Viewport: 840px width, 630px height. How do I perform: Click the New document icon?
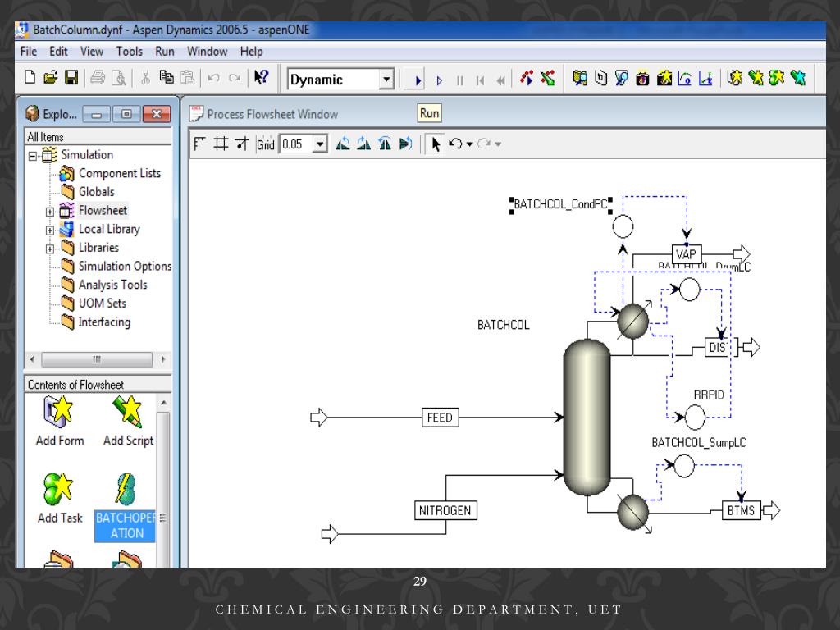[x=30, y=78]
